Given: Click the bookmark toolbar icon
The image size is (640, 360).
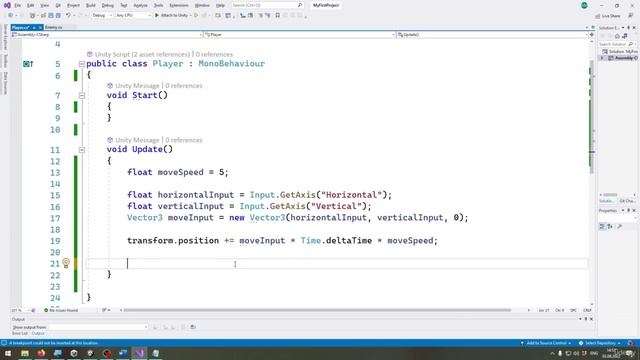Looking at the screenshot, I should (x=278, y=16).
